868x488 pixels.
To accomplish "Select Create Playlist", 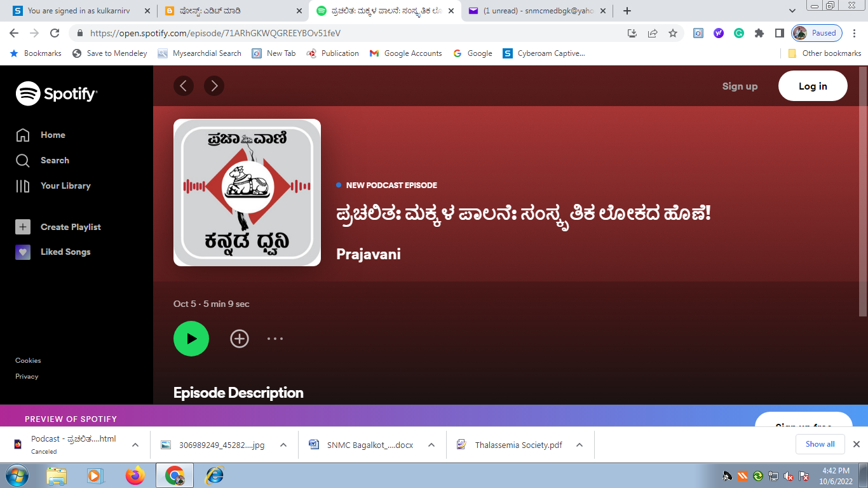I will [58, 227].
